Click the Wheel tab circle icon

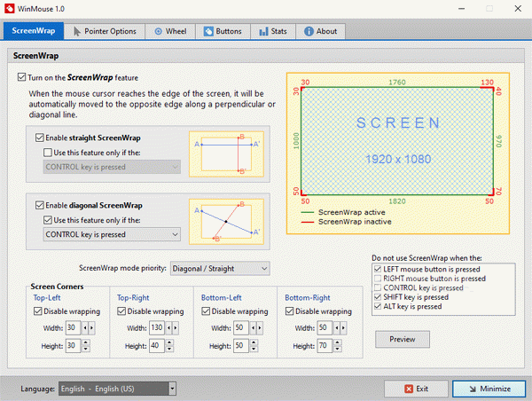coord(158,31)
